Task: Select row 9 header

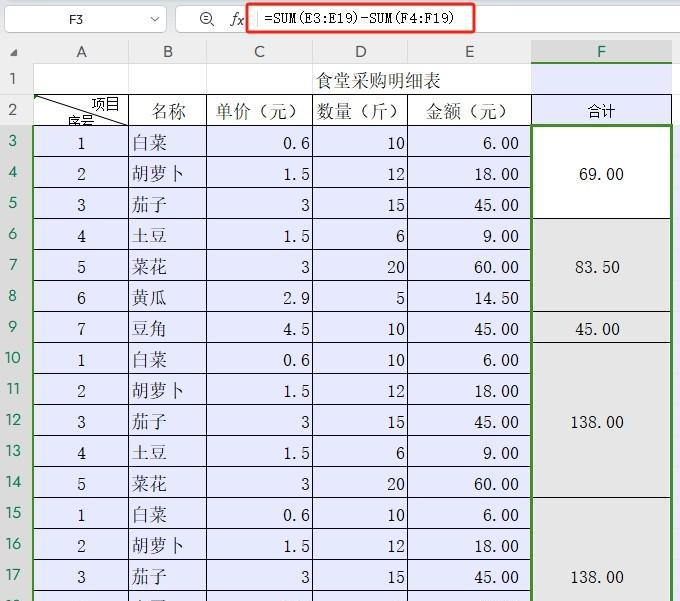Action: (13, 327)
